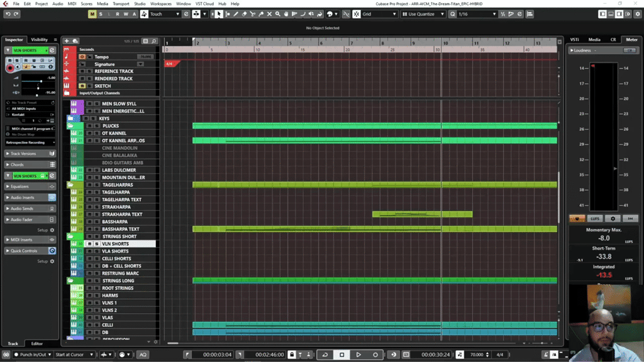Expand the MIDI Inserts section
Viewport: 644px width, 362px height.
(30, 239)
